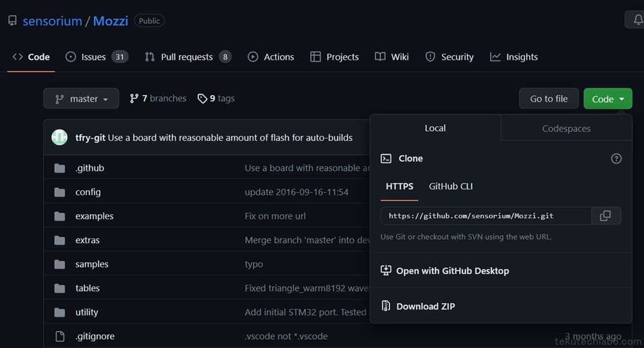Open commit 'update 2016-09-16-11:54'
Screen dimensions: 644x348
click(x=296, y=192)
